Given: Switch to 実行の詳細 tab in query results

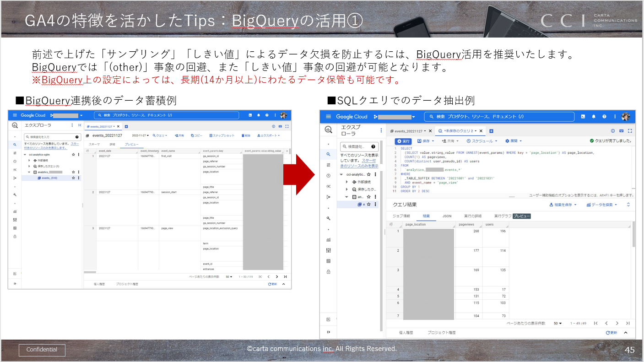Looking at the screenshot, I should tap(473, 216).
